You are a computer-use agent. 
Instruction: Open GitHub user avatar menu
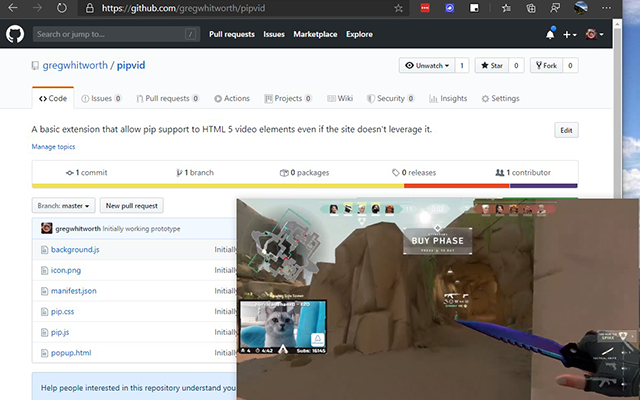(x=594, y=34)
